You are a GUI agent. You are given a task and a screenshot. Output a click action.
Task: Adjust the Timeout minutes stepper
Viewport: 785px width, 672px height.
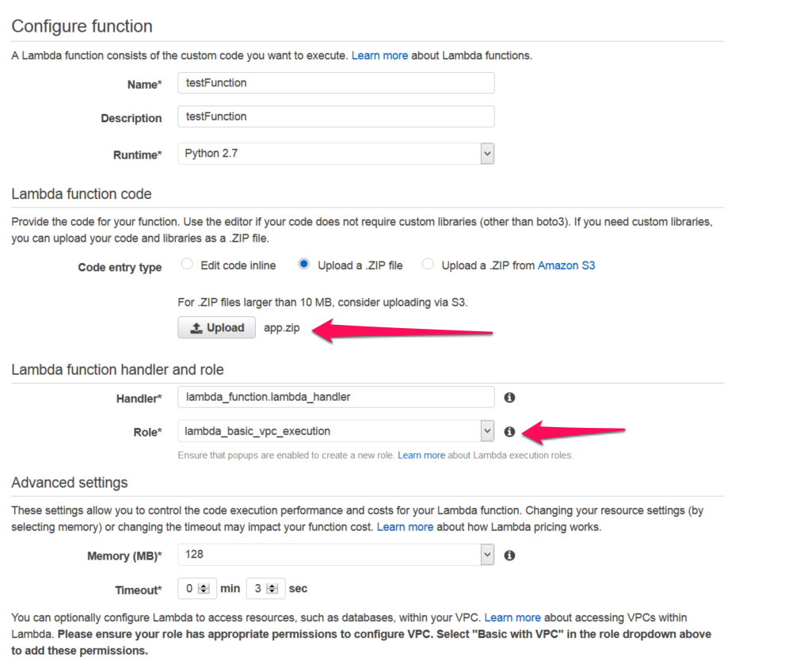point(204,589)
